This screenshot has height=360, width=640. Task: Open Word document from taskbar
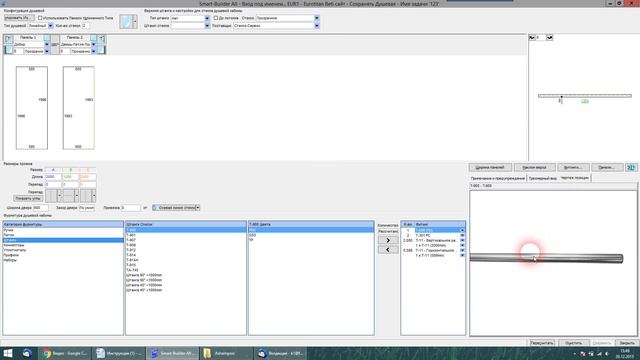coord(118,353)
